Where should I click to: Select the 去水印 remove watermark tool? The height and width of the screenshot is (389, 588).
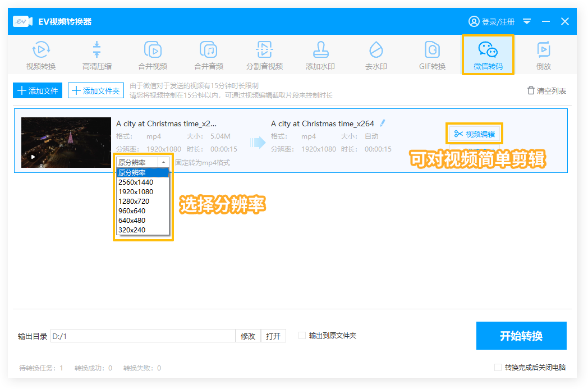click(376, 55)
